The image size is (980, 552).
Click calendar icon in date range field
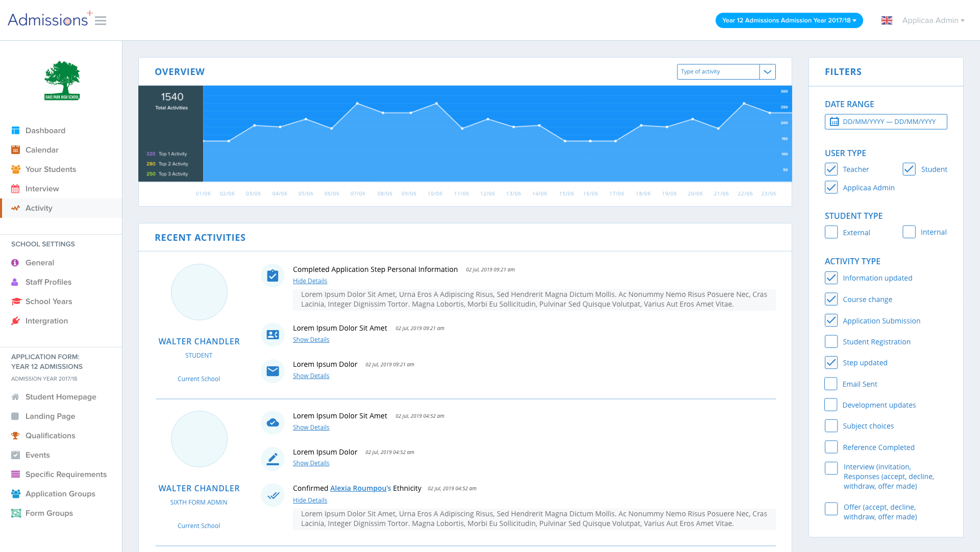[834, 121]
